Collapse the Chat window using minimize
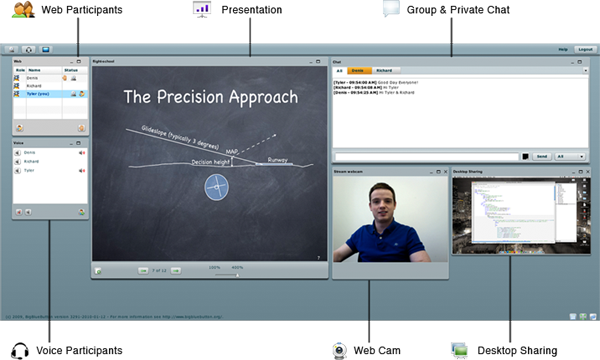Image resolution: width=600 pixels, height=360 pixels. [572, 62]
